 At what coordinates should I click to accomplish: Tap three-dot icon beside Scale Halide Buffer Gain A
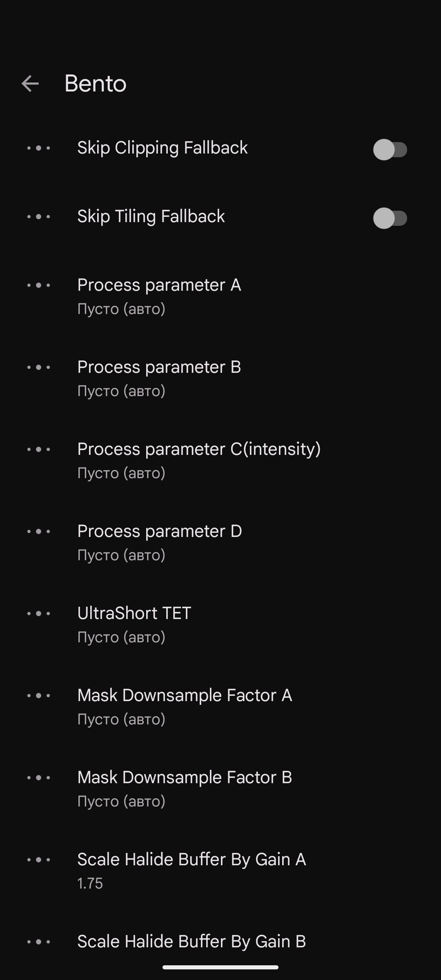coord(39,860)
